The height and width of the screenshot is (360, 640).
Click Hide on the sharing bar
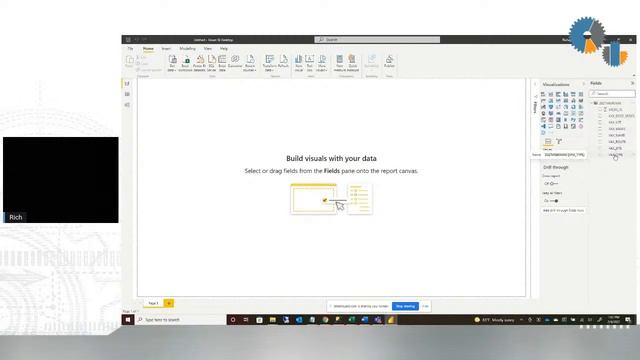pos(425,306)
